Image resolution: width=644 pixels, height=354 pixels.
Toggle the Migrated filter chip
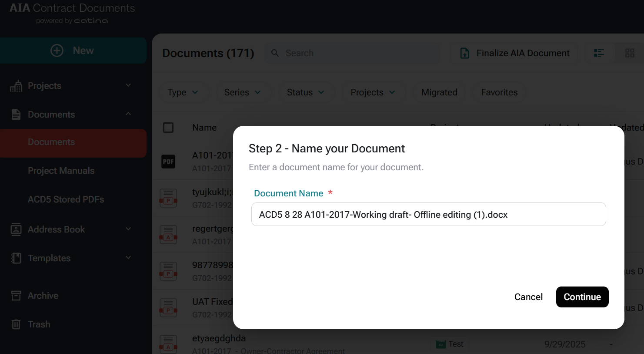(439, 92)
